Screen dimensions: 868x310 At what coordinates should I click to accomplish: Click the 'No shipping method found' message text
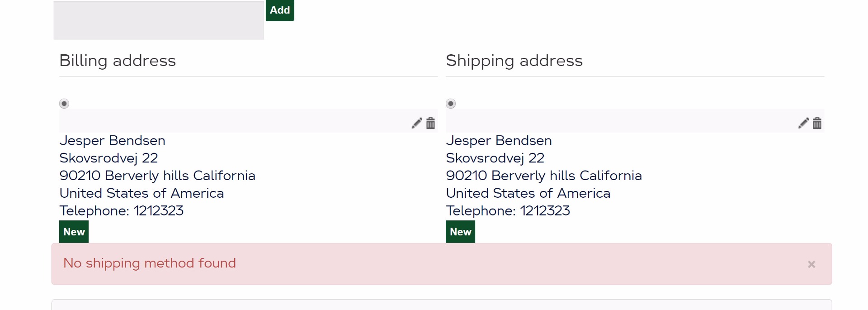[150, 263]
